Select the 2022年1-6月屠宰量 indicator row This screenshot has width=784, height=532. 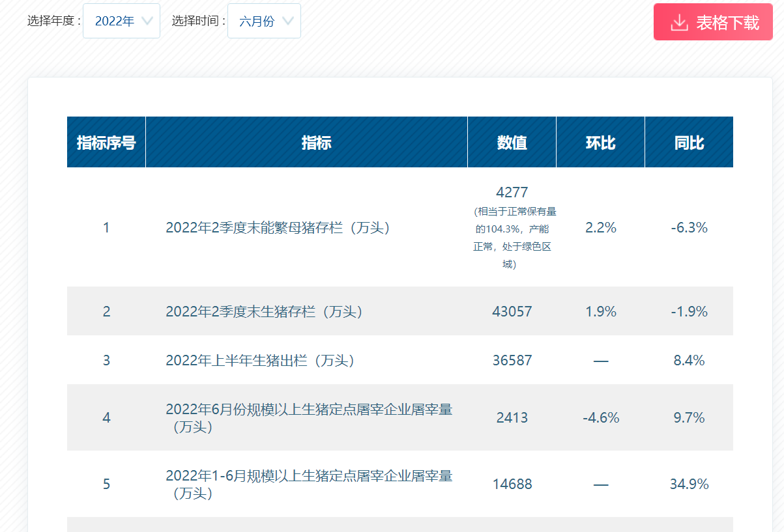tap(308, 484)
